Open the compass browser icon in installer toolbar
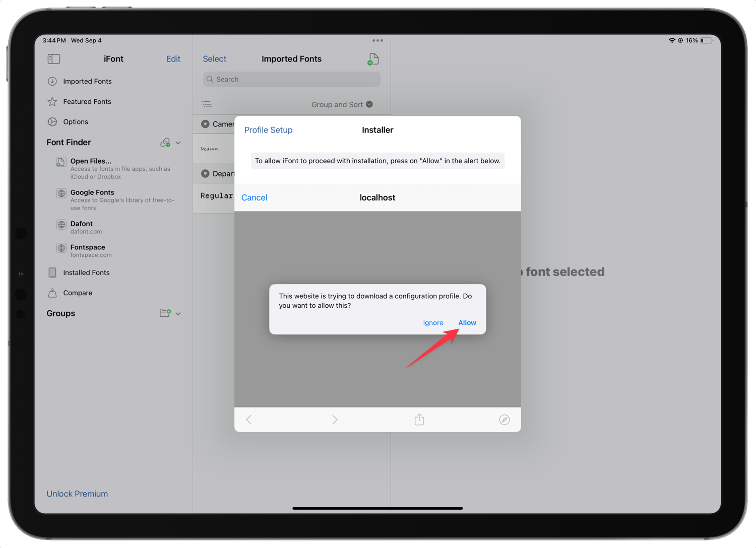This screenshot has width=756, height=548. coord(505,420)
